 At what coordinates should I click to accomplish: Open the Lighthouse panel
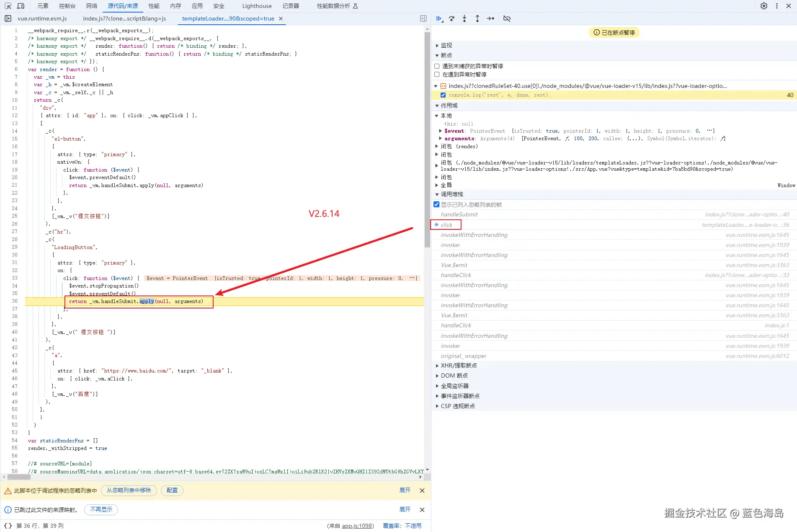click(x=257, y=6)
